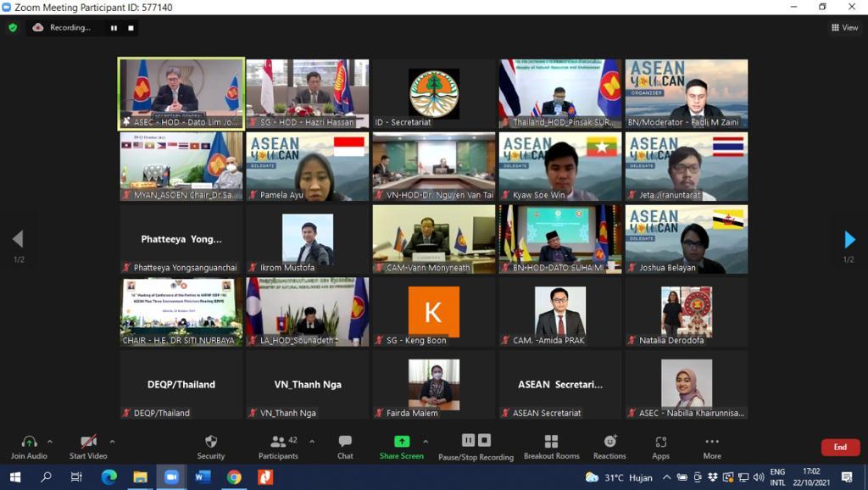
Task: Expand the Share Screen options arrow
Action: 426,441
